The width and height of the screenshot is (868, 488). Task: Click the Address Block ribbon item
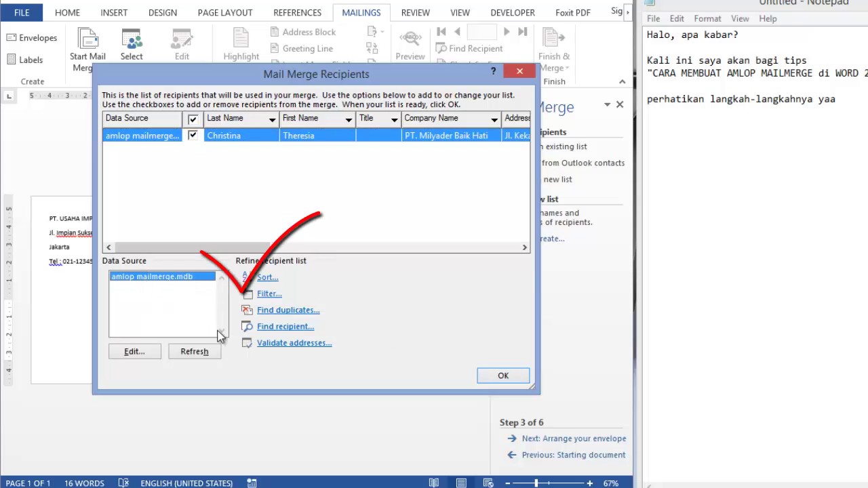302,32
